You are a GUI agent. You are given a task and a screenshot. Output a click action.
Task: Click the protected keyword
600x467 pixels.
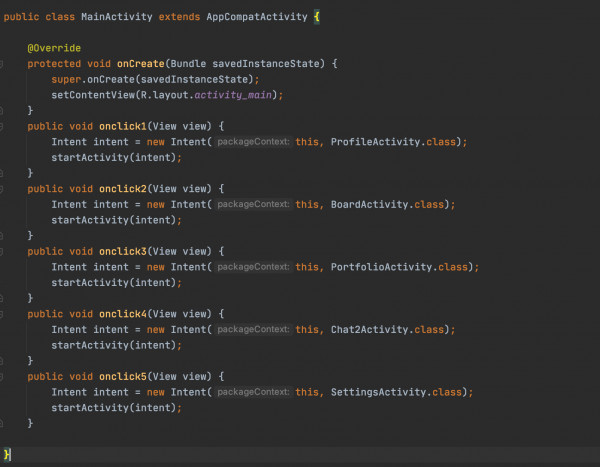(54, 64)
